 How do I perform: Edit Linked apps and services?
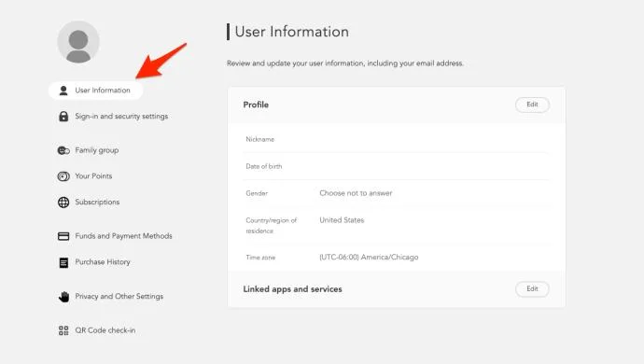(532, 289)
